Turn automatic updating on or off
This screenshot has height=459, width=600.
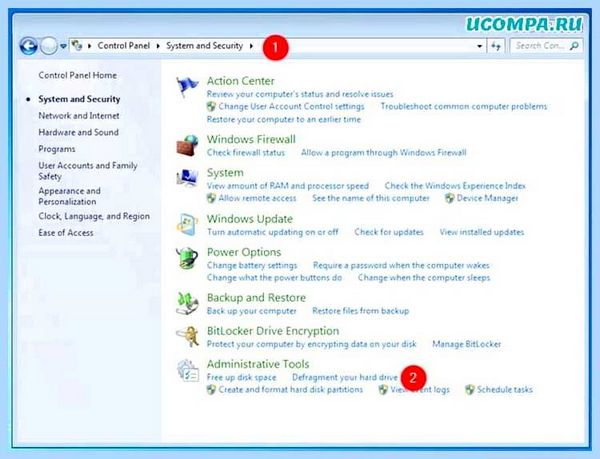[x=273, y=232]
